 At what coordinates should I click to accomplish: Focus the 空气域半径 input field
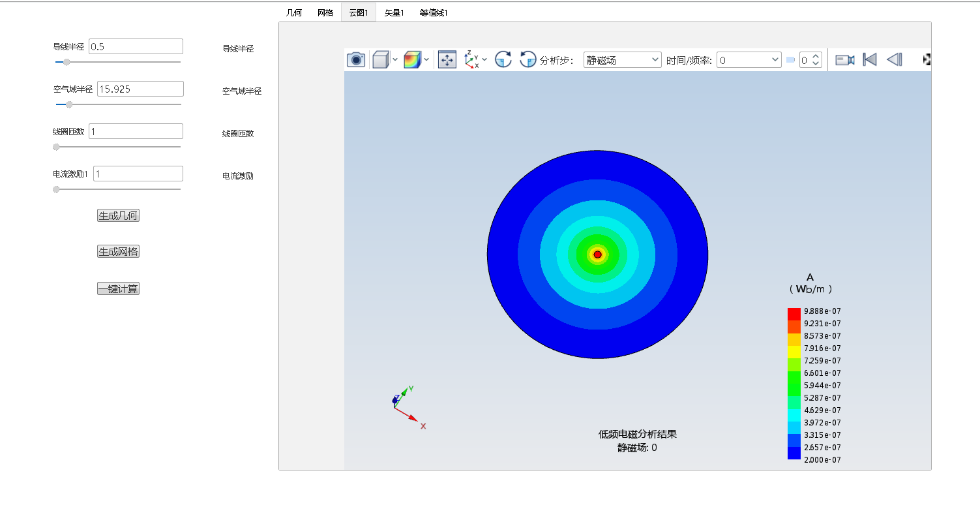140,89
